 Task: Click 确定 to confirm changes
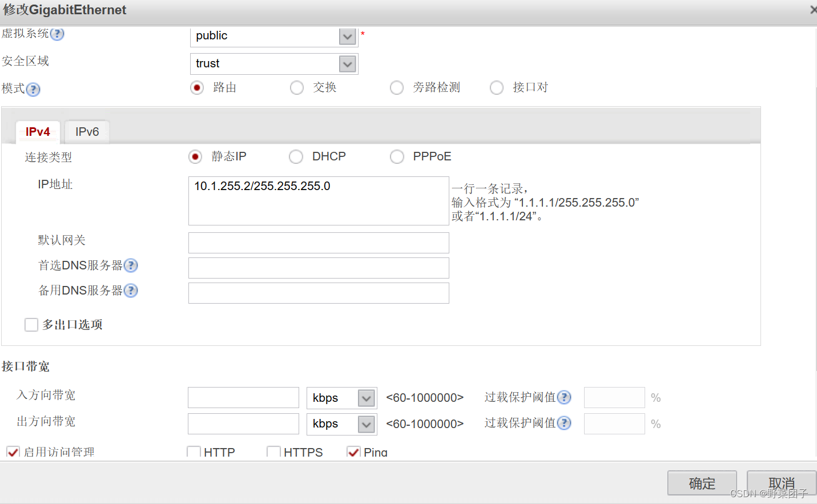click(x=702, y=483)
